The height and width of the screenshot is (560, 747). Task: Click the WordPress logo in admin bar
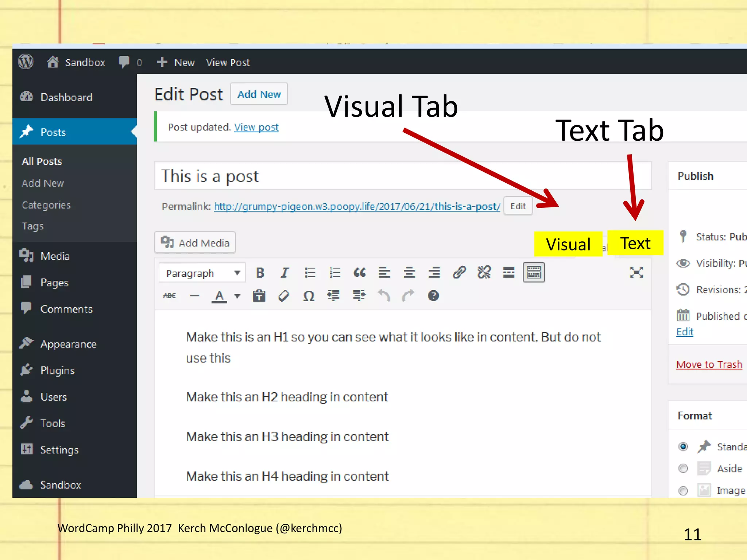pos(26,62)
